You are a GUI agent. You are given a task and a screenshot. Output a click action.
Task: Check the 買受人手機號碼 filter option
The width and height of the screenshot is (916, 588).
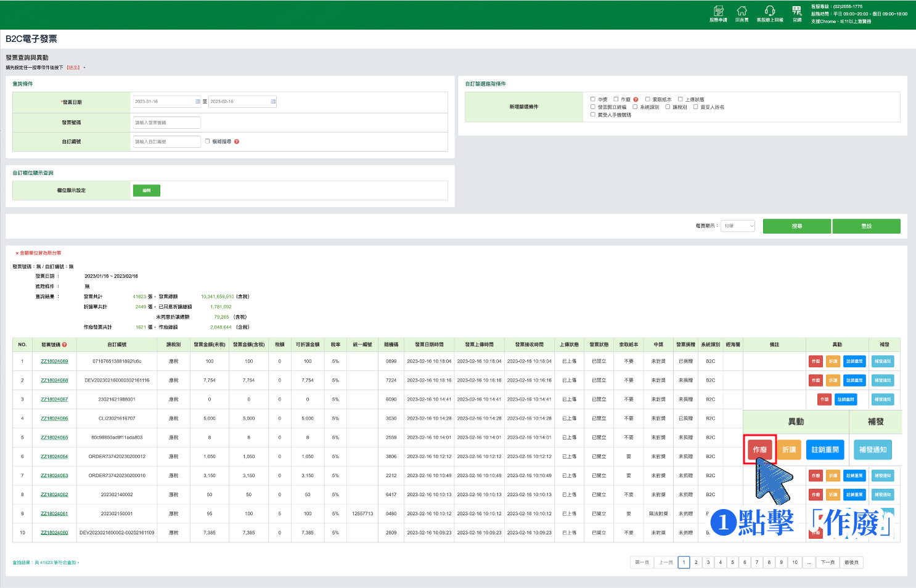(593, 115)
